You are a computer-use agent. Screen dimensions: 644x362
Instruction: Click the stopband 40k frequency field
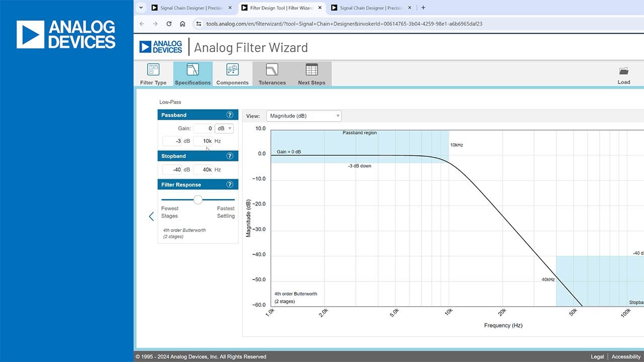coord(203,170)
